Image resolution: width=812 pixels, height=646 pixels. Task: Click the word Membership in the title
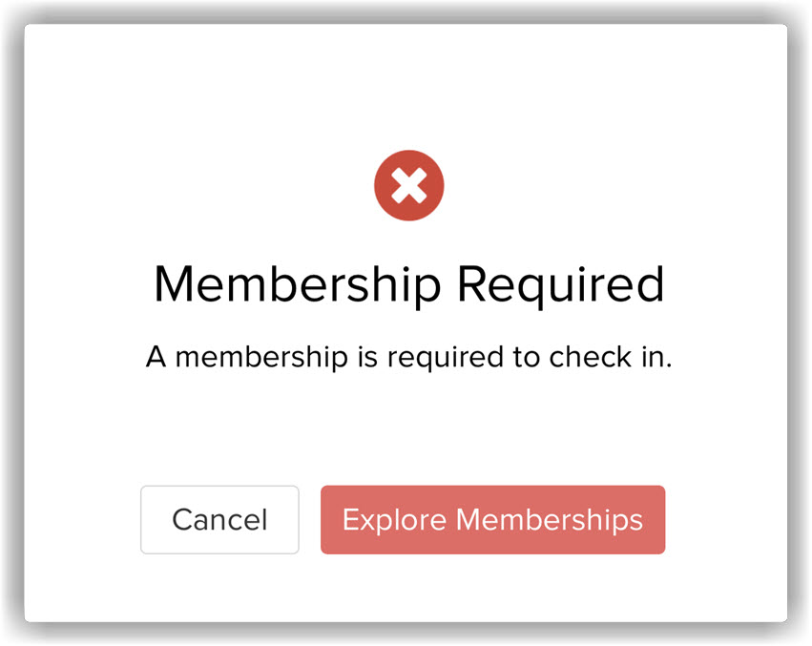[x=298, y=284]
